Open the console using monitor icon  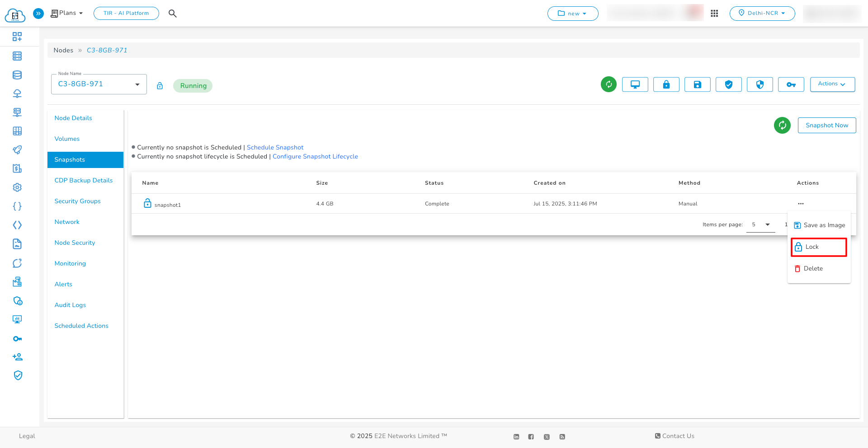point(635,84)
